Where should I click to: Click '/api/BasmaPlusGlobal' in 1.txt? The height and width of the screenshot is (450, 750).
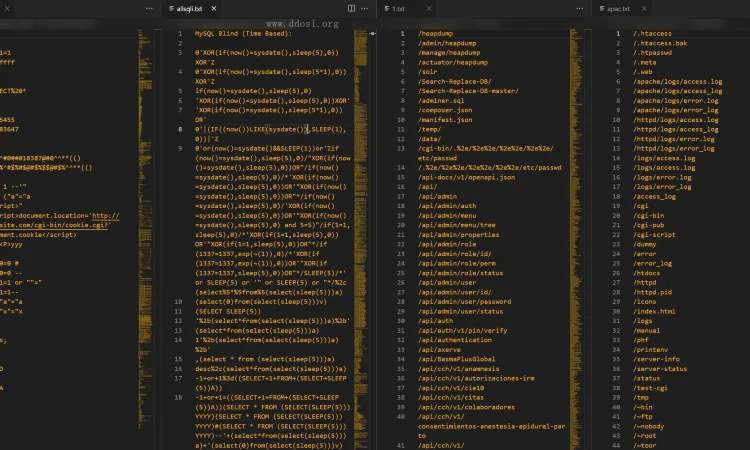pos(456,359)
